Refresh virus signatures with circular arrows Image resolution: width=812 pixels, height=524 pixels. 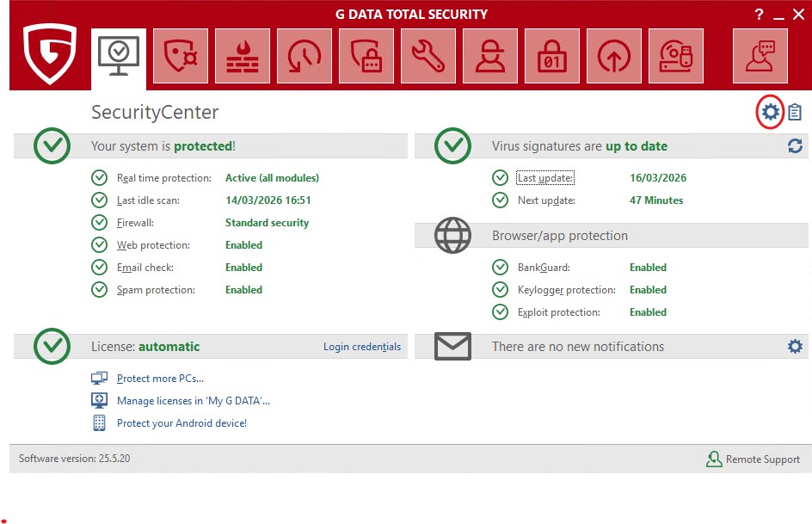pyautogui.click(x=795, y=146)
